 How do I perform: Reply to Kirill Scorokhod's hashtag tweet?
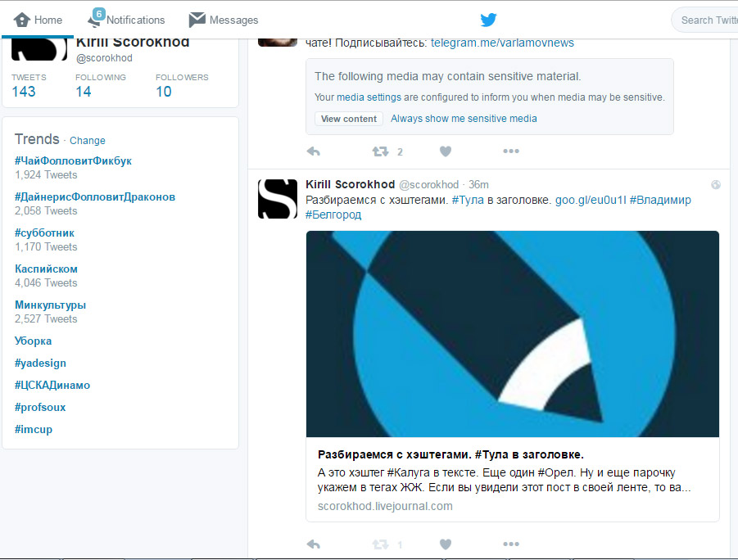click(314, 544)
